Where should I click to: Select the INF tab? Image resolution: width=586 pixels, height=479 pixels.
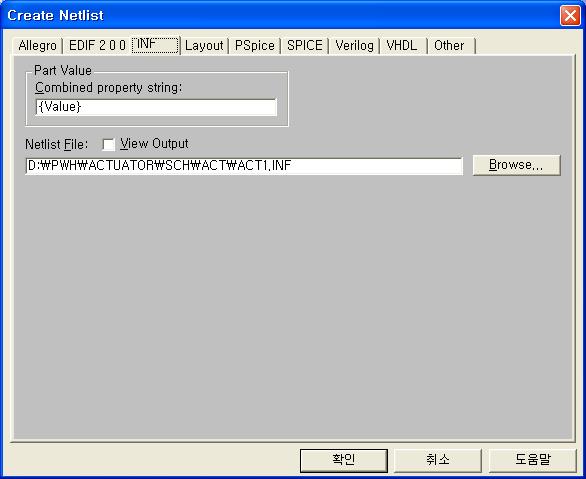pos(155,45)
